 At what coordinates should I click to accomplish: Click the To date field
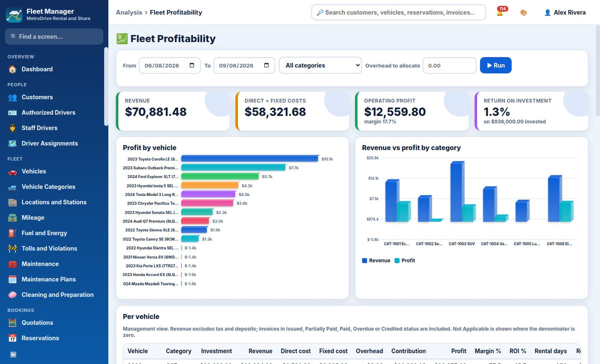244,65
